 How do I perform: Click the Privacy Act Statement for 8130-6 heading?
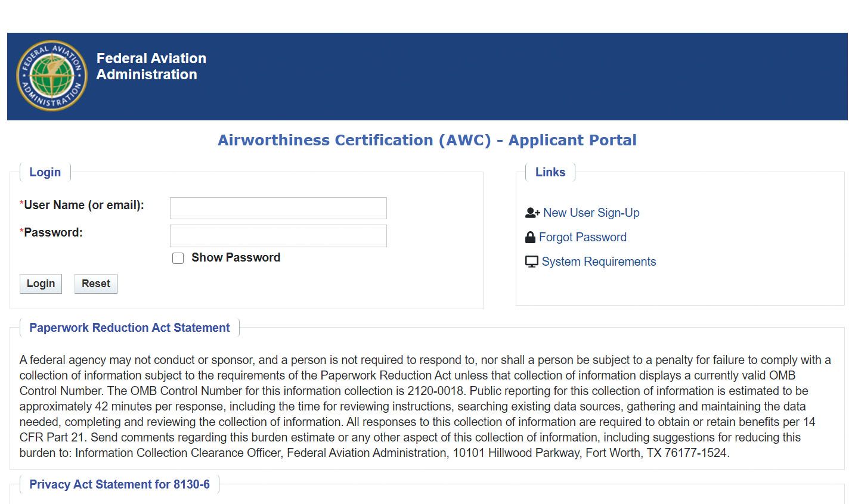click(119, 484)
